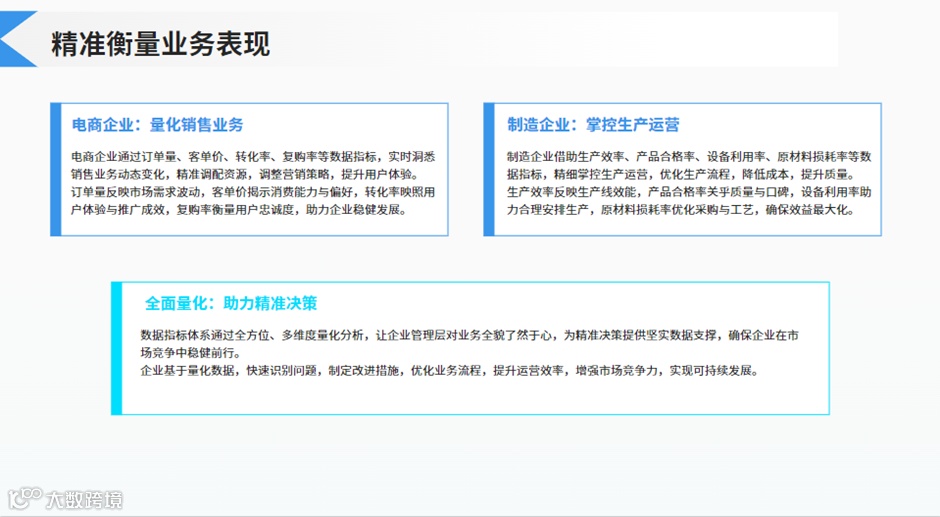
Task: Click line beginning 制造企业借助生产效率
Action: tap(689, 157)
